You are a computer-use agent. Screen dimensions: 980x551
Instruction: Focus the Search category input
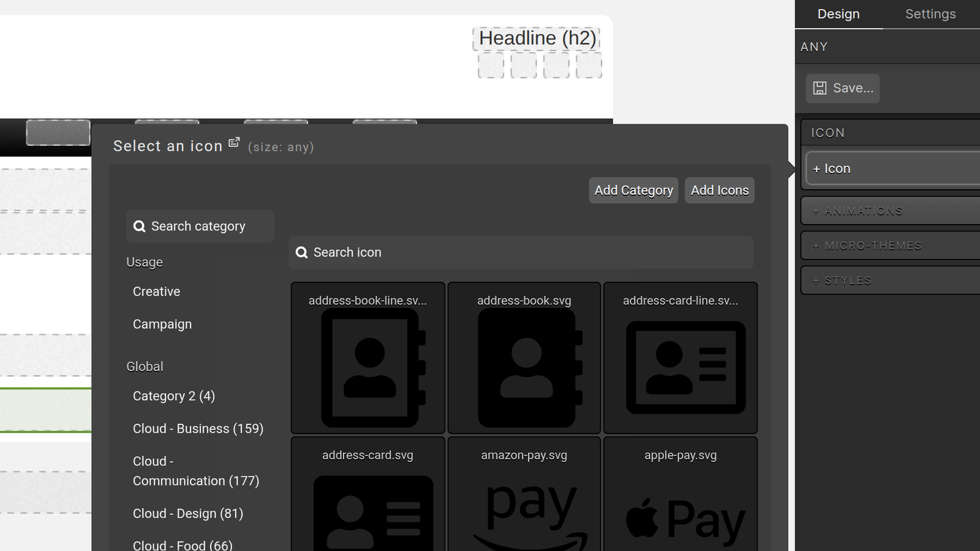(200, 227)
